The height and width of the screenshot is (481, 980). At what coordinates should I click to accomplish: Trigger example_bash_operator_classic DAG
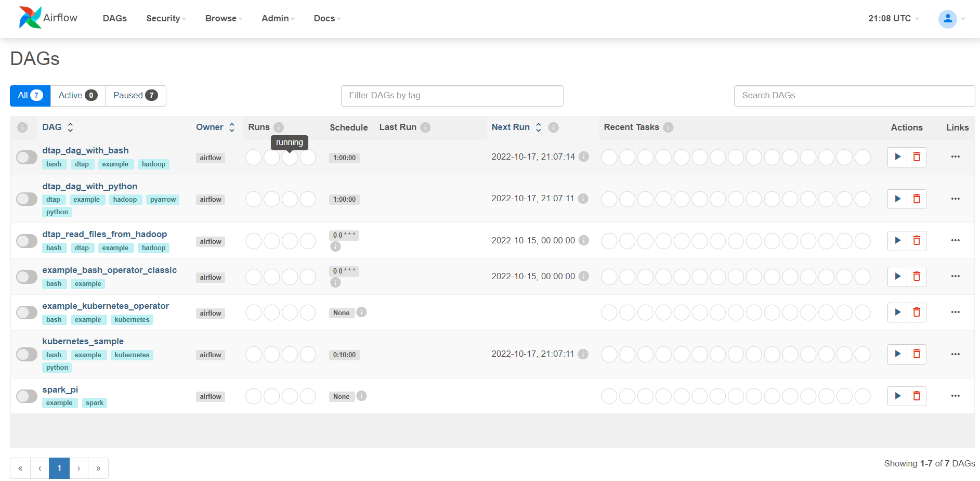(x=897, y=276)
